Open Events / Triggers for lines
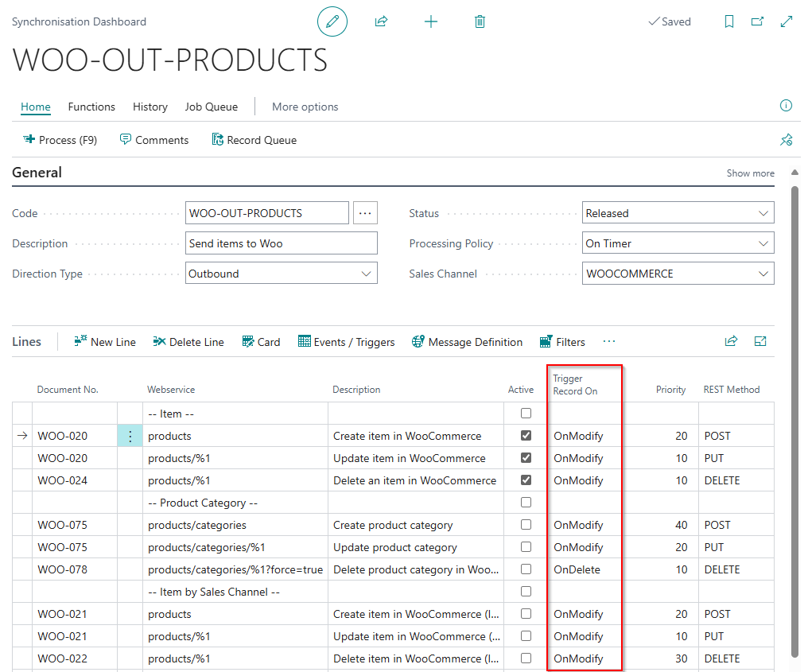The image size is (808, 672). point(346,342)
